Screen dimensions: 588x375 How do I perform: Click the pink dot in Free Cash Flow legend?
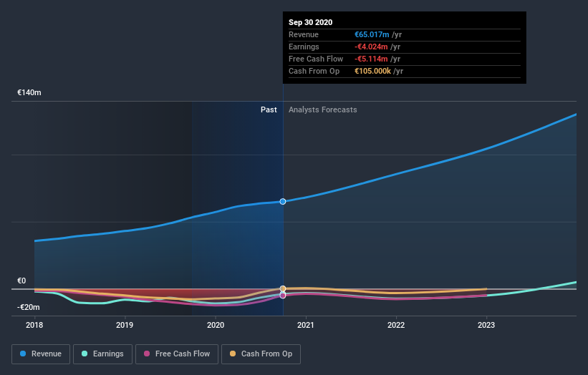coord(147,354)
